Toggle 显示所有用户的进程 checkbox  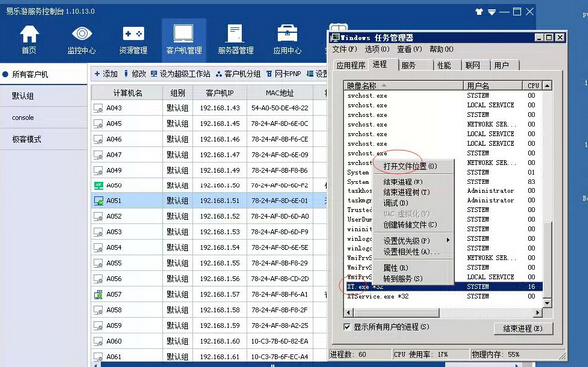point(347,327)
